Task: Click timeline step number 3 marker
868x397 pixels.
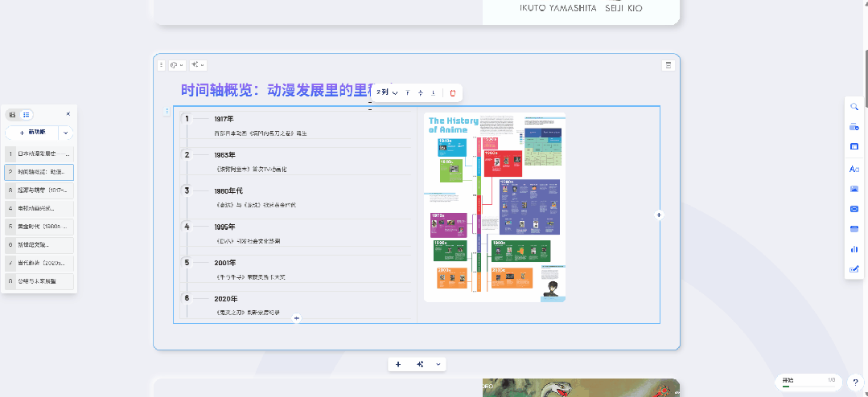Action: [x=187, y=190]
